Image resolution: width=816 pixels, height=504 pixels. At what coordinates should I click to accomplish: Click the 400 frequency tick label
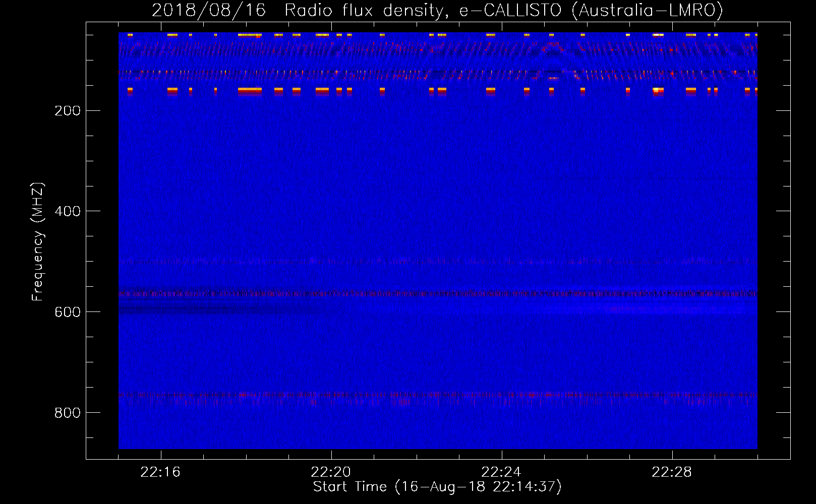(68, 211)
